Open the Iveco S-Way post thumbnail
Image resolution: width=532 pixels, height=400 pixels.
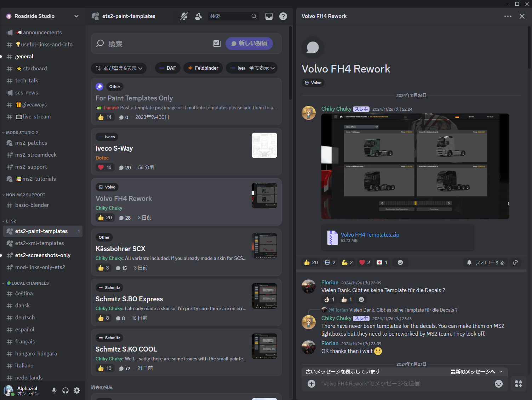coord(264,145)
